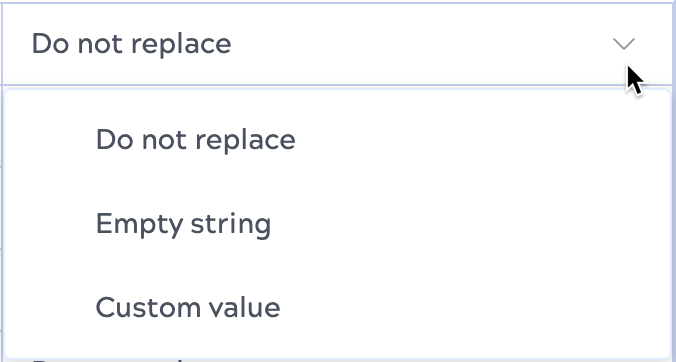The image size is (676, 362).
Task: Choose "Custom value" from the list
Action: [x=338, y=307]
